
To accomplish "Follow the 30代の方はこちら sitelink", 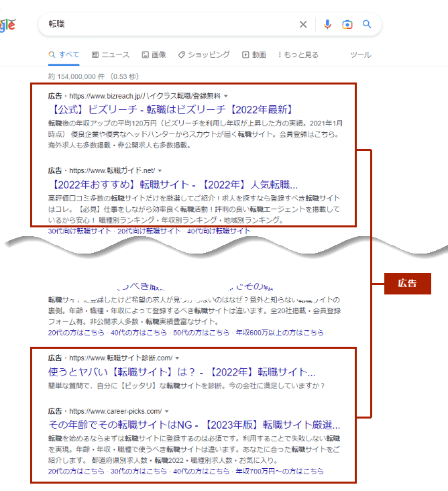I will pyautogui.click(x=138, y=472).
